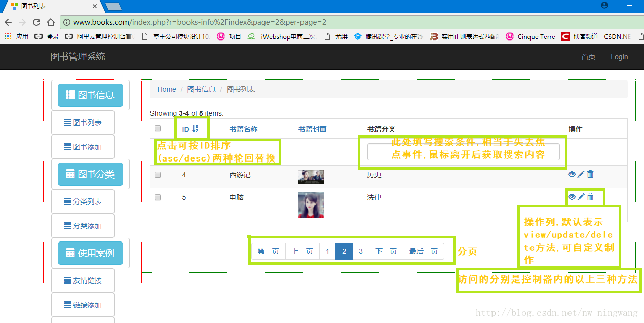Image resolution: width=644 pixels, height=323 pixels.
Task: Delete the 电脑 book using the trash icon
Action: click(x=590, y=197)
